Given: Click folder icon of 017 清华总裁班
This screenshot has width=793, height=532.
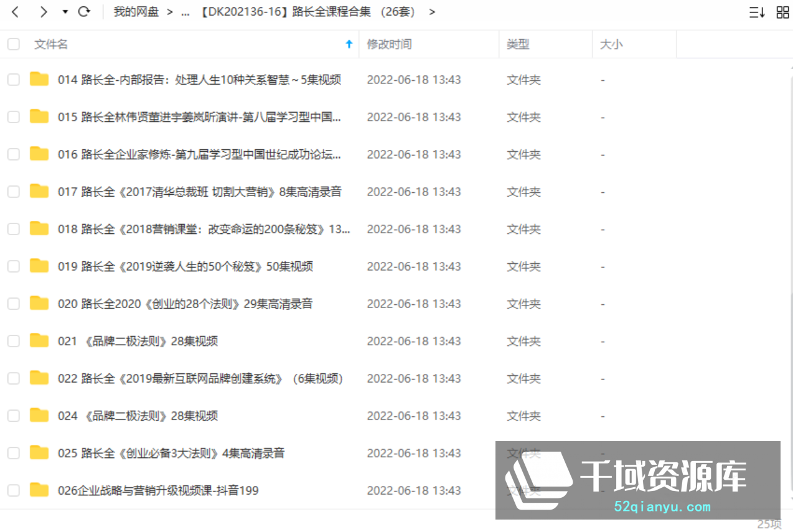Looking at the screenshot, I should click(39, 191).
